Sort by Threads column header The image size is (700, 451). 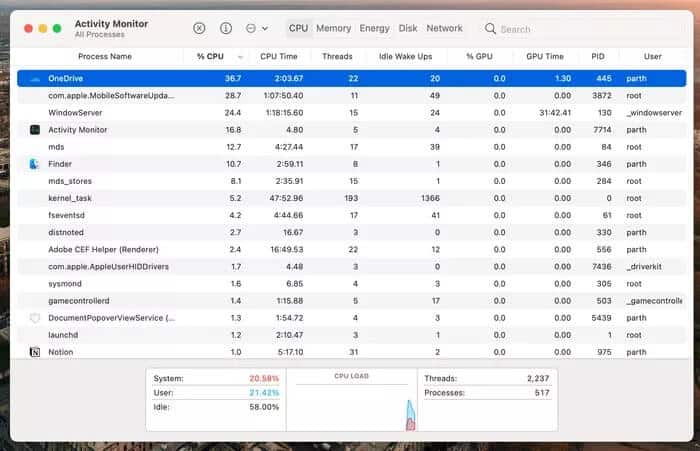(337, 56)
